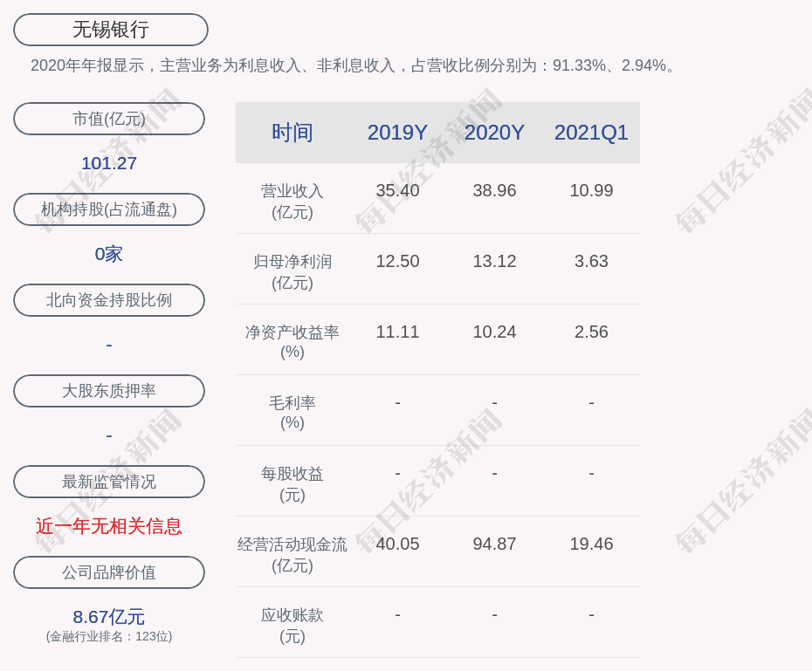The width and height of the screenshot is (812, 671).
Task: Select the 北向资金持股比例 label
Action: point(109,300)
